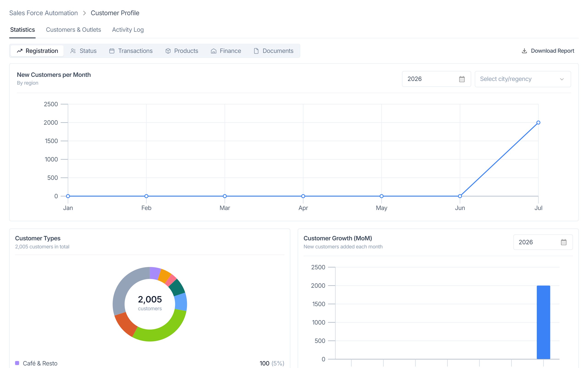Click the Café & Resto purple legend swatch
Screen dimensions: 588x368
[x=17, y=363]
